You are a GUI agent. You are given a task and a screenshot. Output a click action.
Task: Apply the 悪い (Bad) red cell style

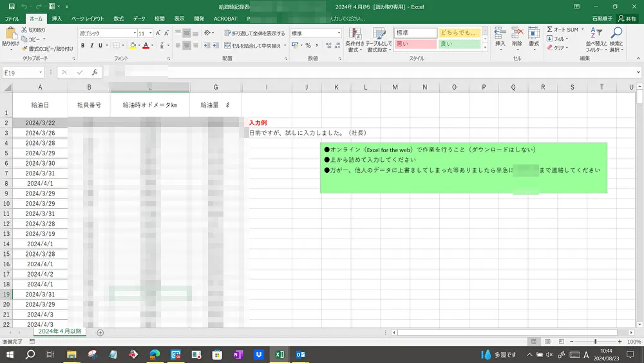coord(415,44)
